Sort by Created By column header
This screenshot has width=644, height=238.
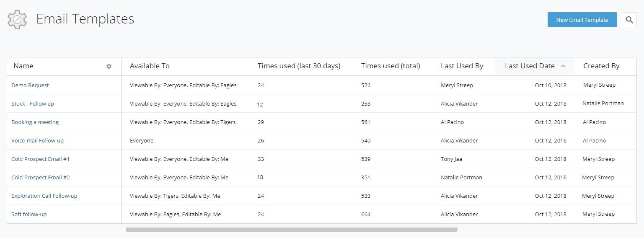(x=601, y=66)
